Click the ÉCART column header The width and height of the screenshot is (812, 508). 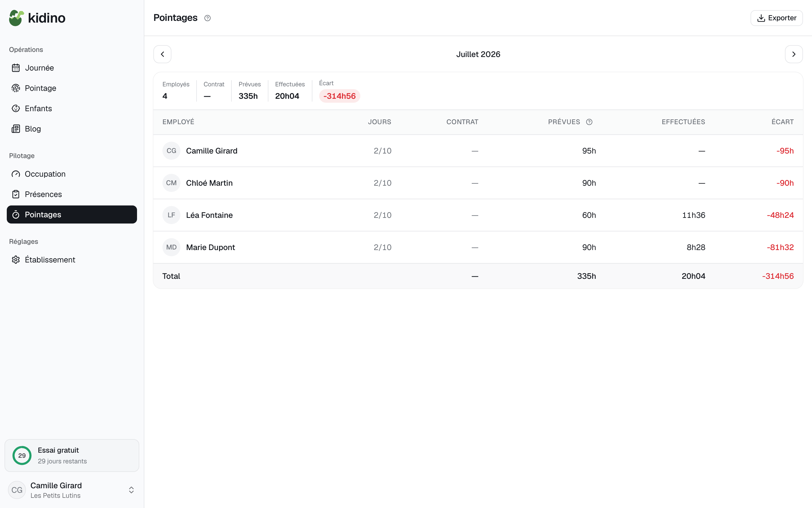pyautogui.click(x=782, y=122)
